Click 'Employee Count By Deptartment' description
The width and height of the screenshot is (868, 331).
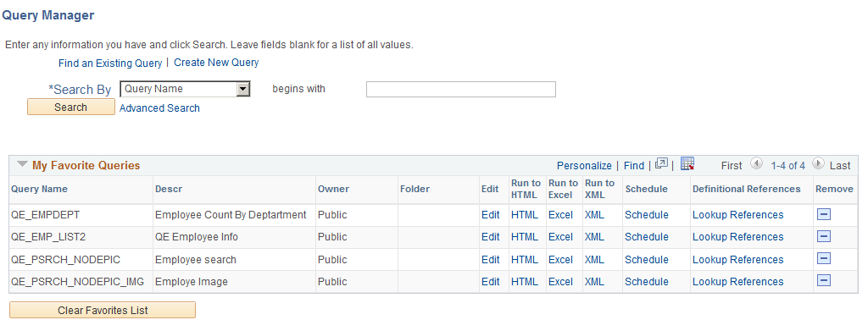(x=231, y=215)
